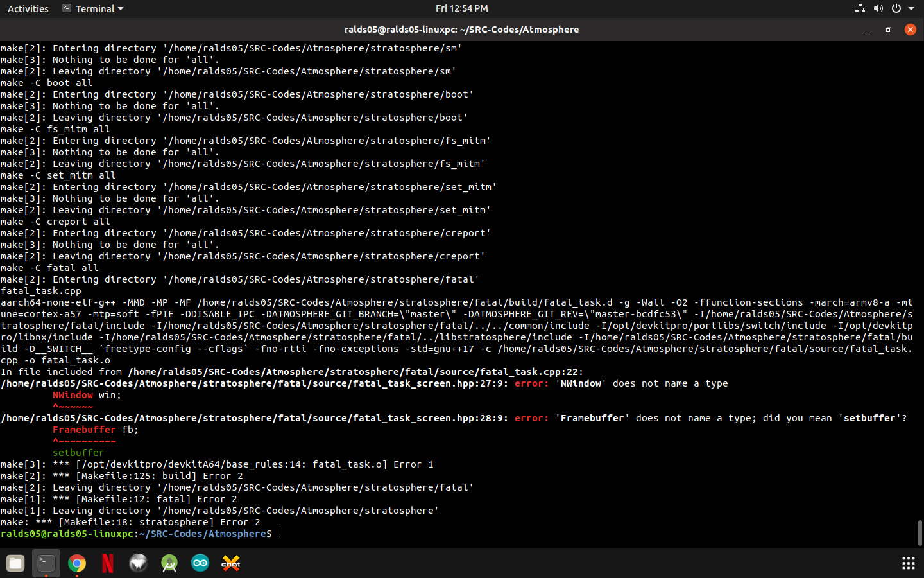
Task: Open the Files file manager from the dock
Action: coord(15,563)
